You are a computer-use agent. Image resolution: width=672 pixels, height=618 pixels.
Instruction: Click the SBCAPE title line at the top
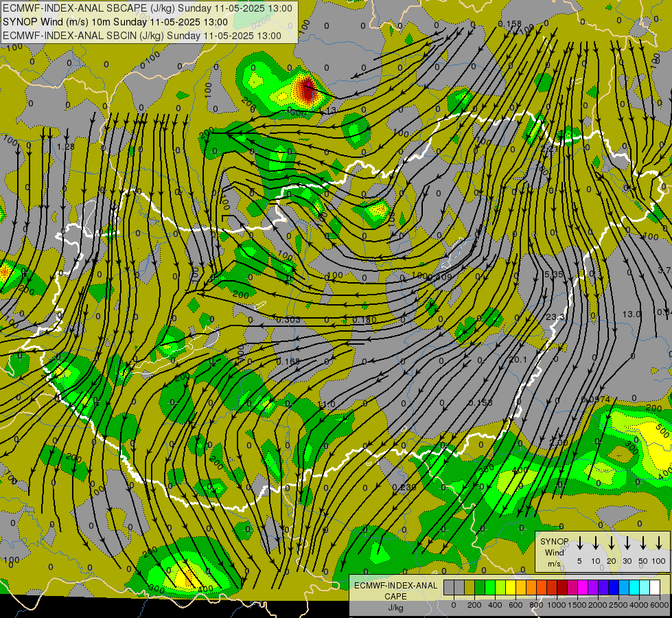[x=148, y=8]
